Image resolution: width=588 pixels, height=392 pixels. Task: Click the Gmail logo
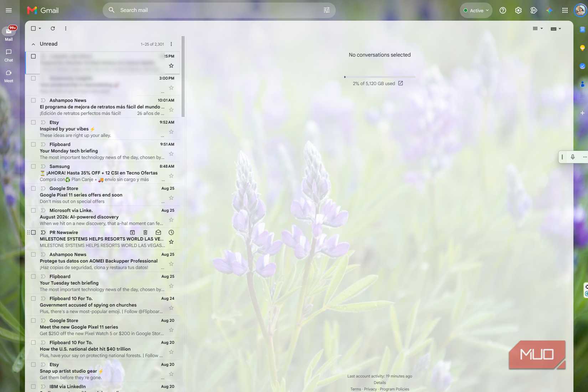point(43,10)
